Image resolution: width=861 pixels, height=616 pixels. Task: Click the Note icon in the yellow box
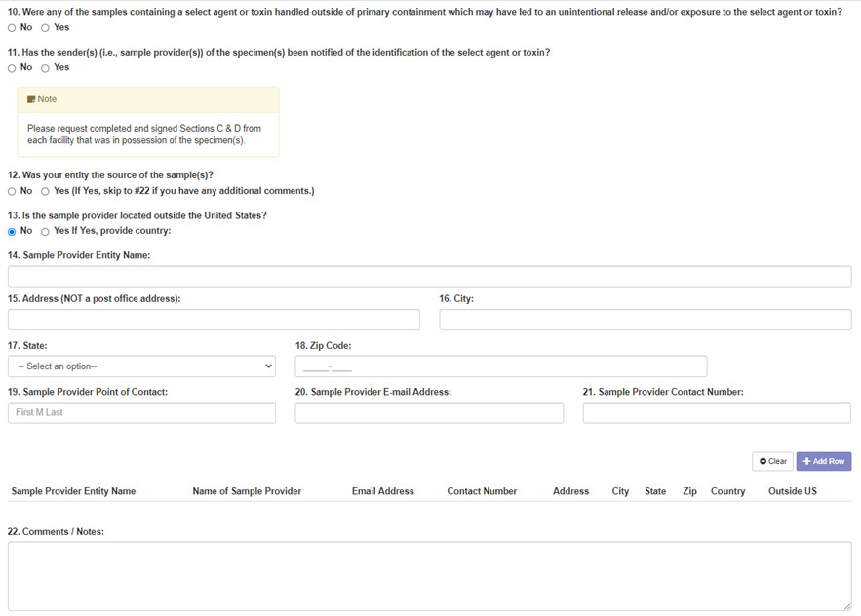[x=31, y=99]
